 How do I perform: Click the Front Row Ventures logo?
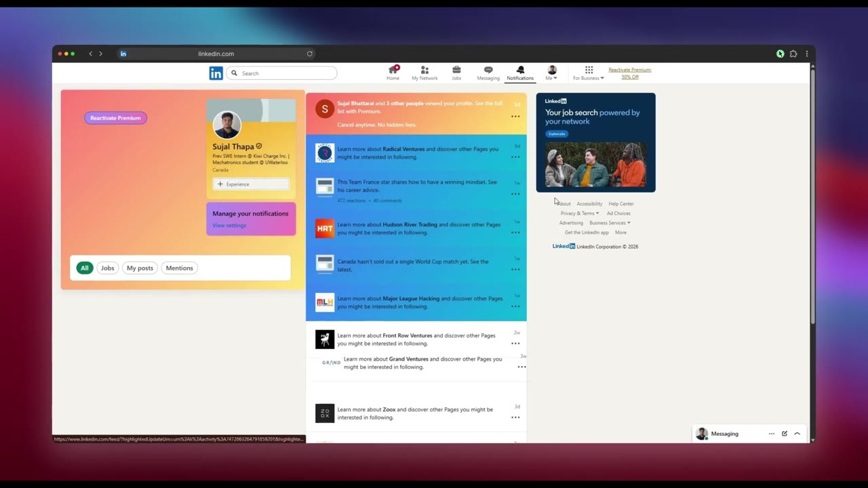click(x=325, y=340)
